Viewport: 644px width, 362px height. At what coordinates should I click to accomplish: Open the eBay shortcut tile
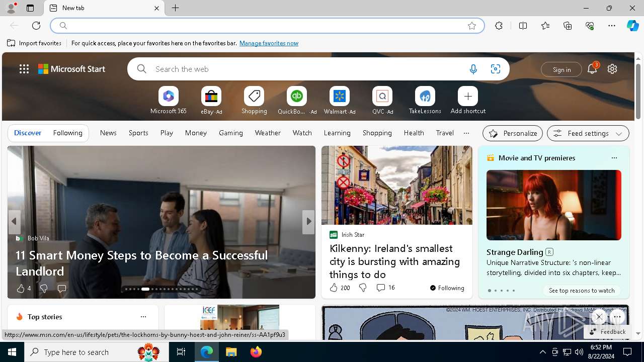click(x=211, y=101)
